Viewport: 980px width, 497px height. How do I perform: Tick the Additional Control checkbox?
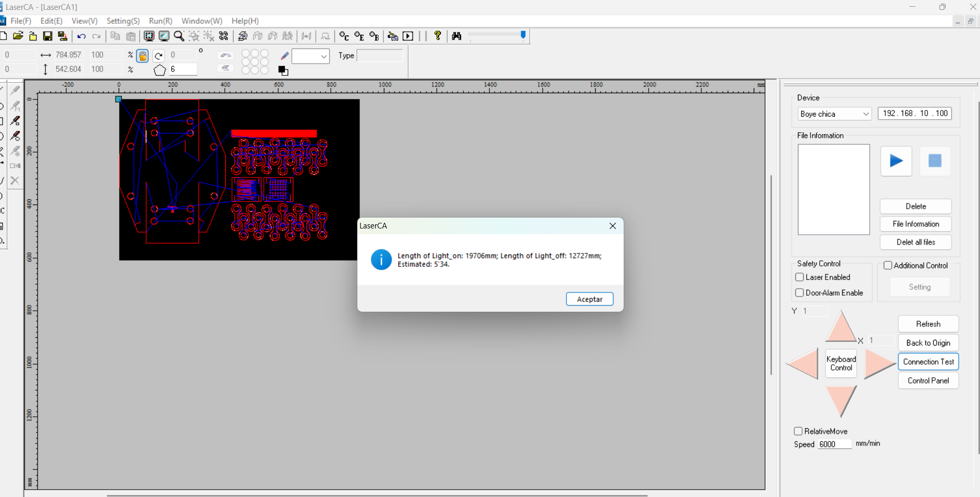click(888, 265)
